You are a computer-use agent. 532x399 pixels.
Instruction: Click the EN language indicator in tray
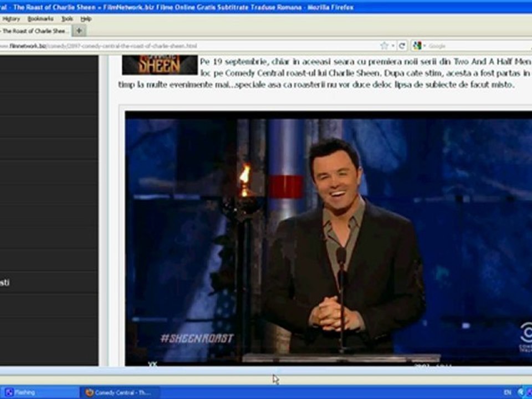point(507,392)
